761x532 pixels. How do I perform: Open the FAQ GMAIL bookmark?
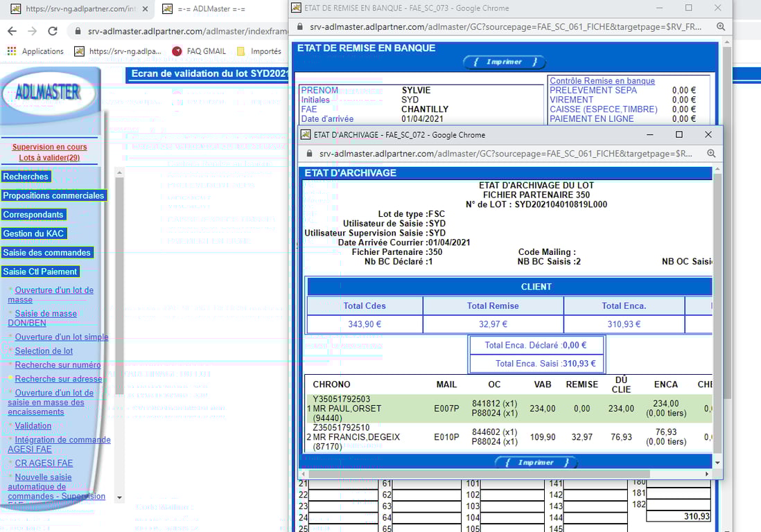198,51
